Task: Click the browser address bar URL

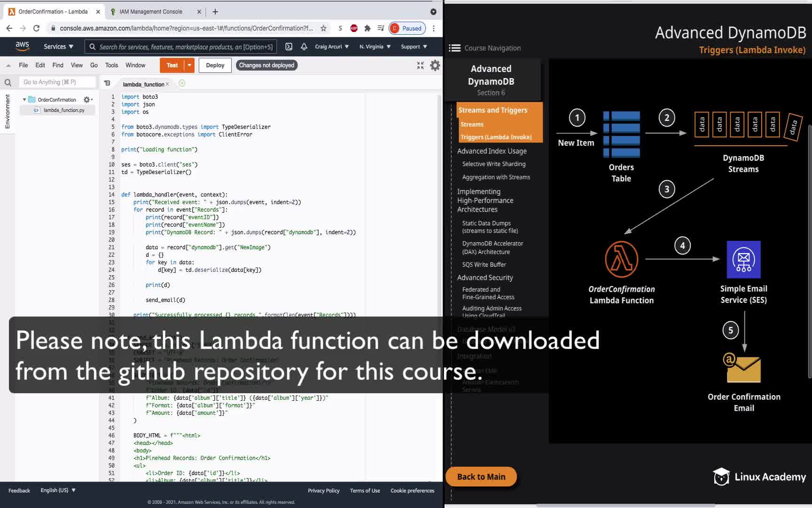Action: 186,28
